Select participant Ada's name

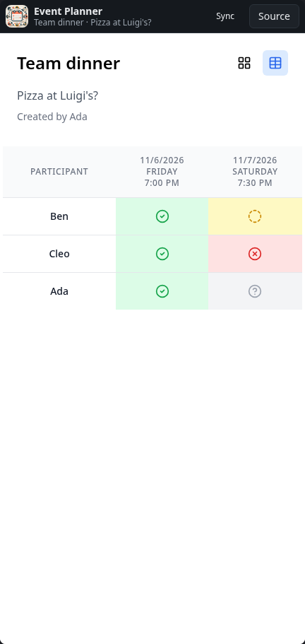[59, 291]
